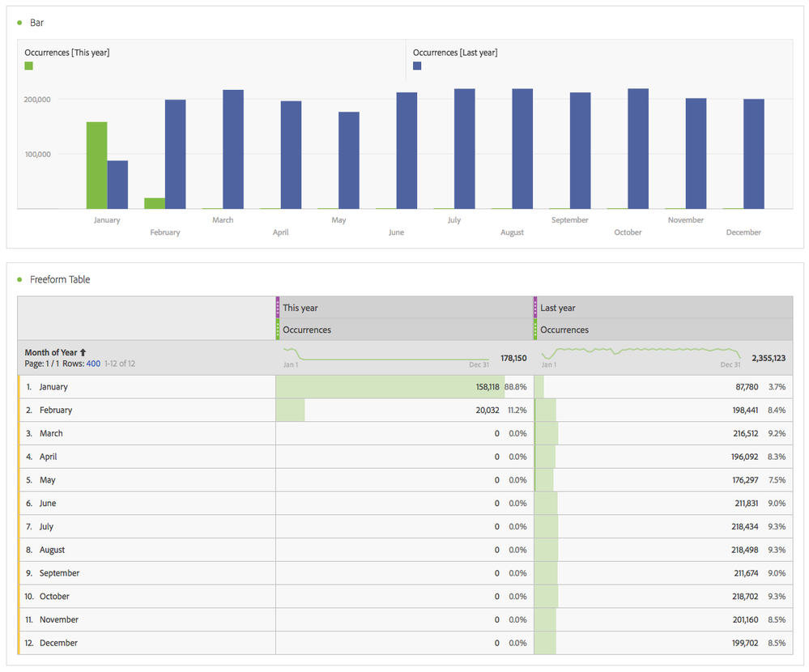Click the purple handle on This year header
809x672 pixels.
(278, 308)
